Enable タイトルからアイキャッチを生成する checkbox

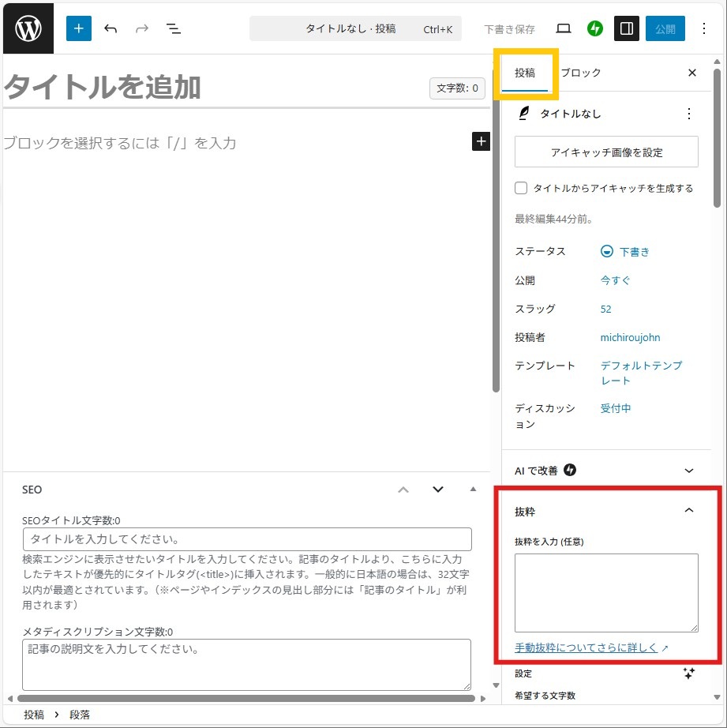point(521,189)
